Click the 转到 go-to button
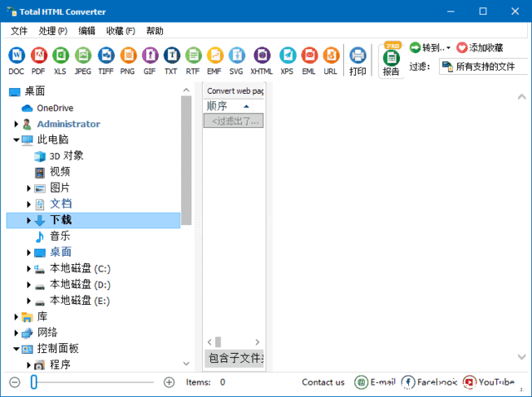The image size is (532, 397). tap(430, 48)
